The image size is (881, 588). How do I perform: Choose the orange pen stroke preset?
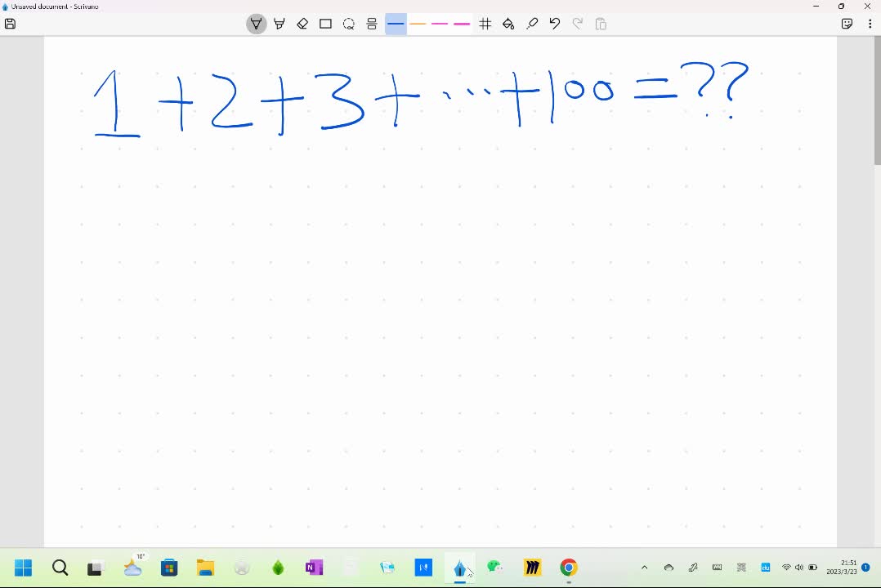pyautogui.click(x=418, y=24)
